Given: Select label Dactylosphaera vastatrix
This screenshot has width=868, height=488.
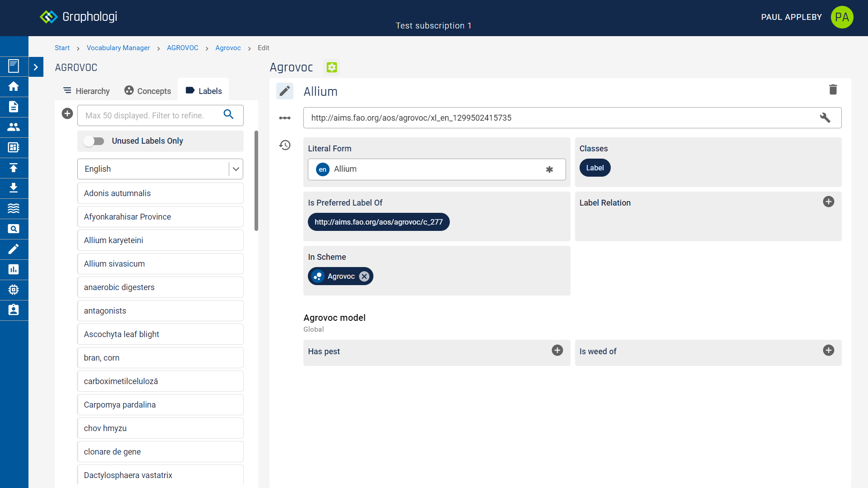Looking at the screenshot, I should [160, 475].
